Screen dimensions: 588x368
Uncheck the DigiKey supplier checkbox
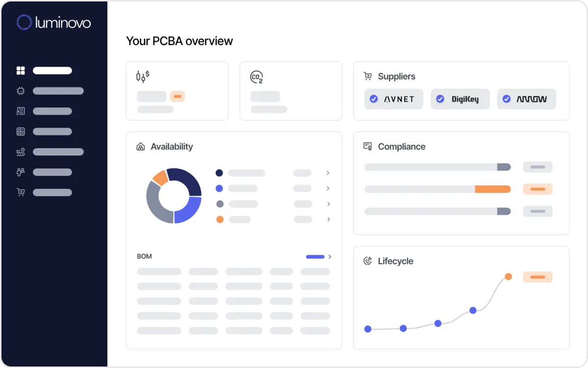[x=440, y=99]
